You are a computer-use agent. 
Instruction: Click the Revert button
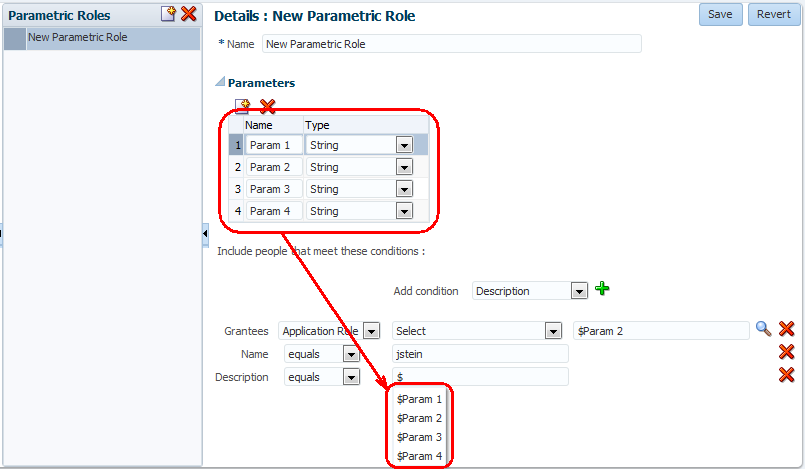(774, 14)
